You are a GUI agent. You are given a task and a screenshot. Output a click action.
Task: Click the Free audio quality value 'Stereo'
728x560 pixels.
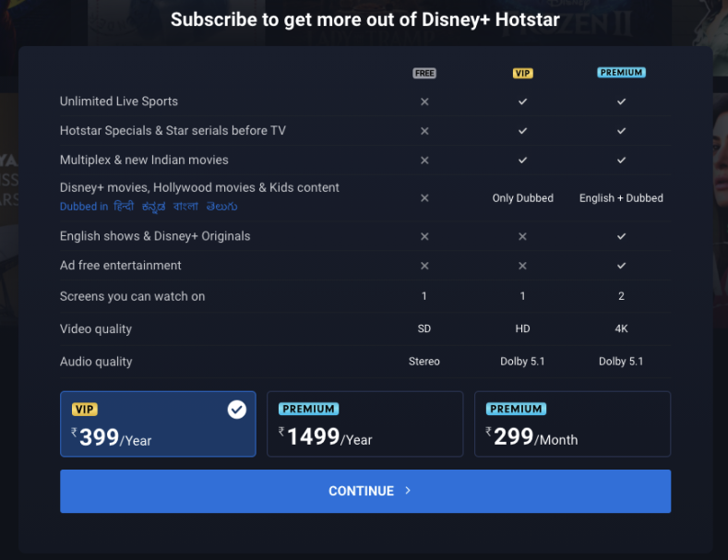(x=424, y=362)
